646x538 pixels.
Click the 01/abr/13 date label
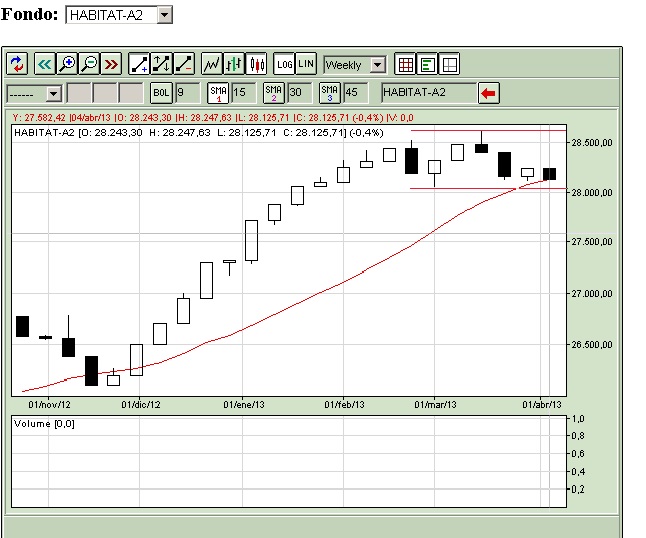(542, 405)
